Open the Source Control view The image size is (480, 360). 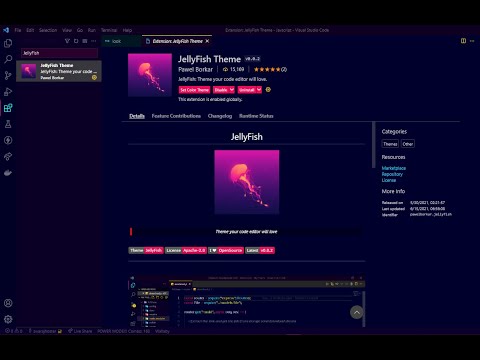(x=8, y=75)
